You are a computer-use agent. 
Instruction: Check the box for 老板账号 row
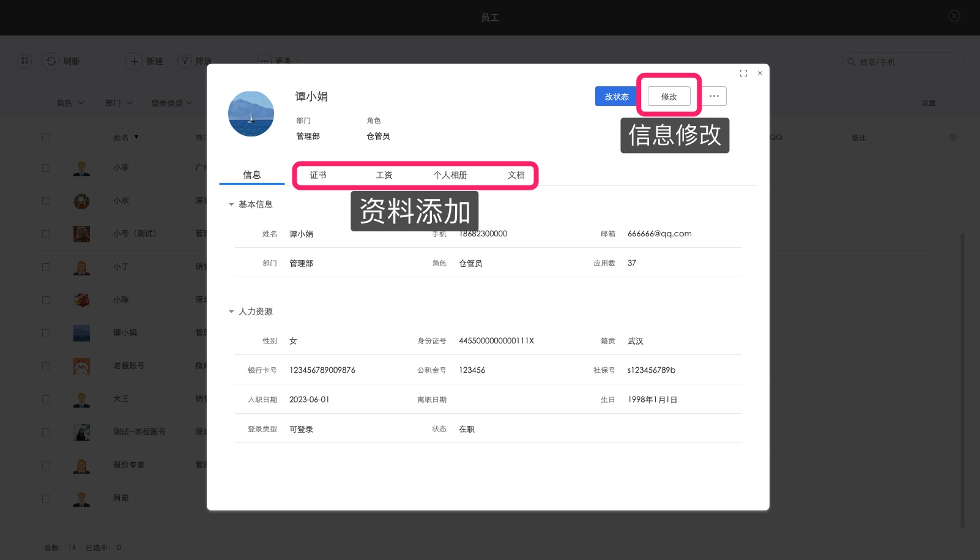click(x=46, y=366)
